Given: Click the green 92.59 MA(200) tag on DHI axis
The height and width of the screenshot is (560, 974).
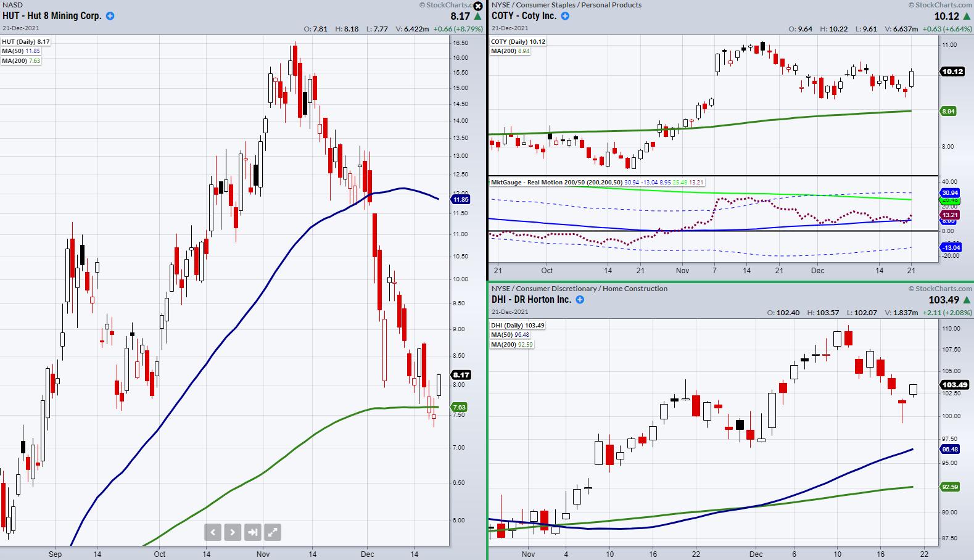Looking at the screenshot, I should click(x=951, y=487).
